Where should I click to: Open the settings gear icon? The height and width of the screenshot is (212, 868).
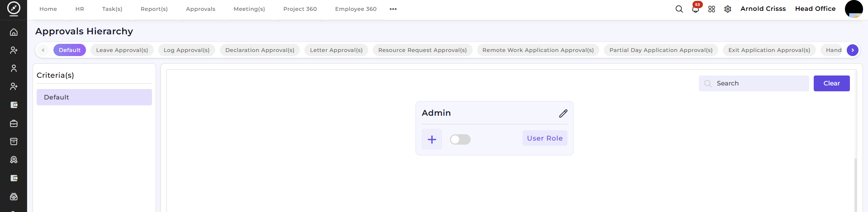coord(728,9)
